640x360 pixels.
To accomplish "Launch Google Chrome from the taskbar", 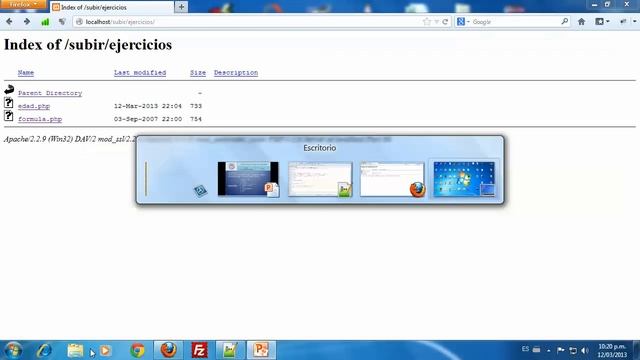I will (x=138, y=350).
